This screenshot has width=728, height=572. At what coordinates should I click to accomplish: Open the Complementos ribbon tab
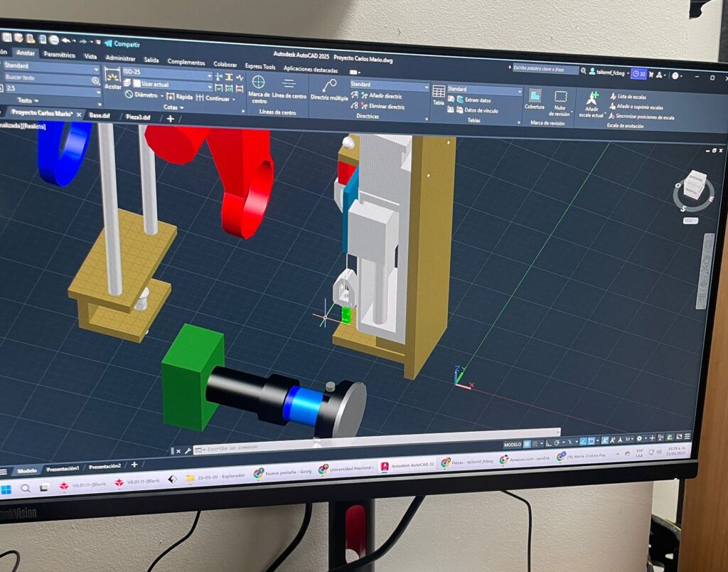186,62
